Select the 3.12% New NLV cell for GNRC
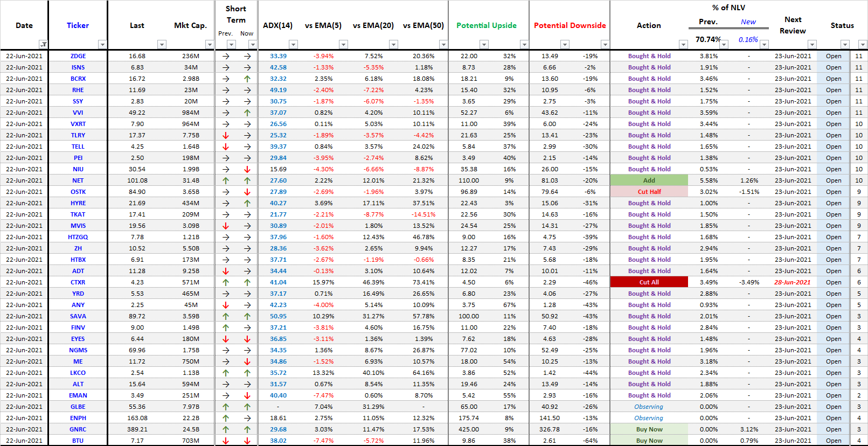Viewport: 868px width, 446px height. (749, 429)
